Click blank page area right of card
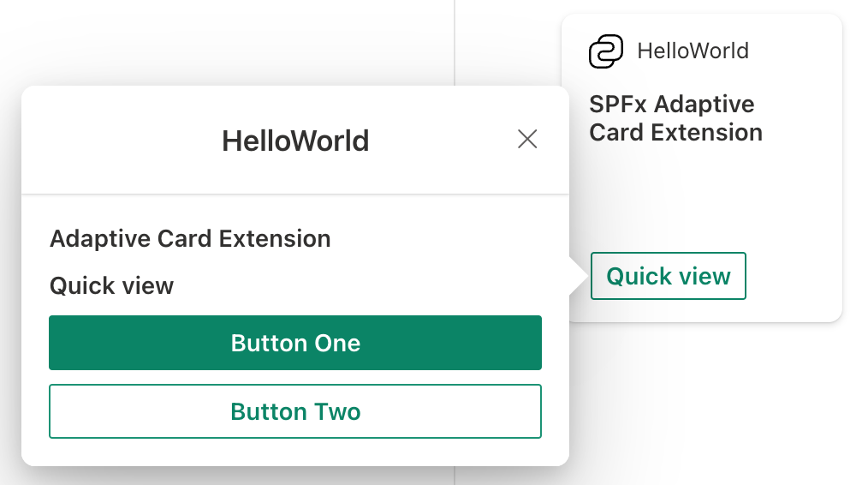 pos(855,171)
